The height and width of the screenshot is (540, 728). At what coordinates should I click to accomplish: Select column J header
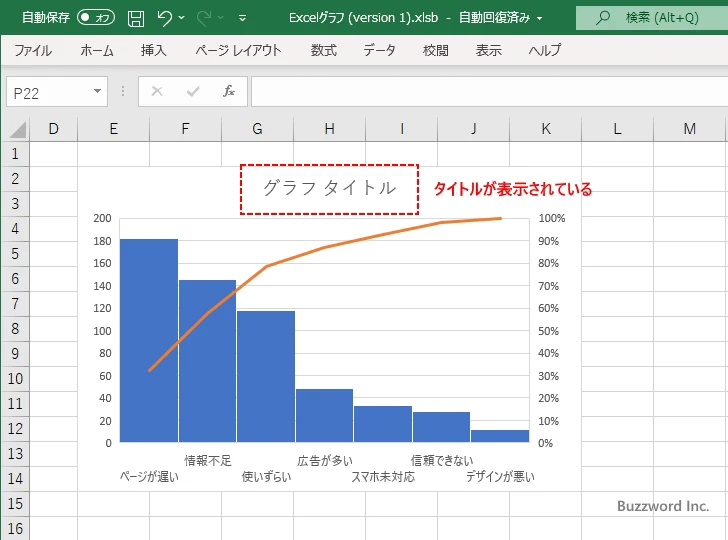[474, 129]
